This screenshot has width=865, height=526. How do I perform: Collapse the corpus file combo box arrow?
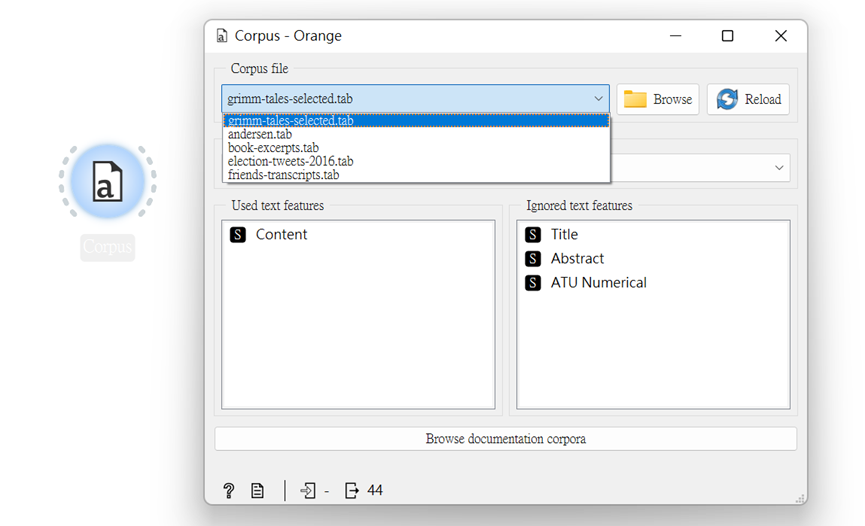coord(599,99)
